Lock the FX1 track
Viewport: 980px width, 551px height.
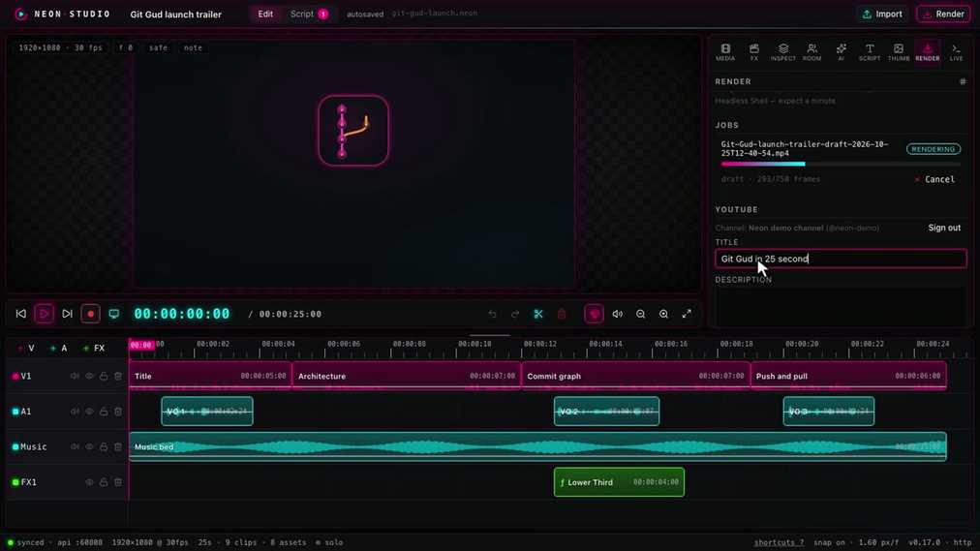tap(104, 482)
